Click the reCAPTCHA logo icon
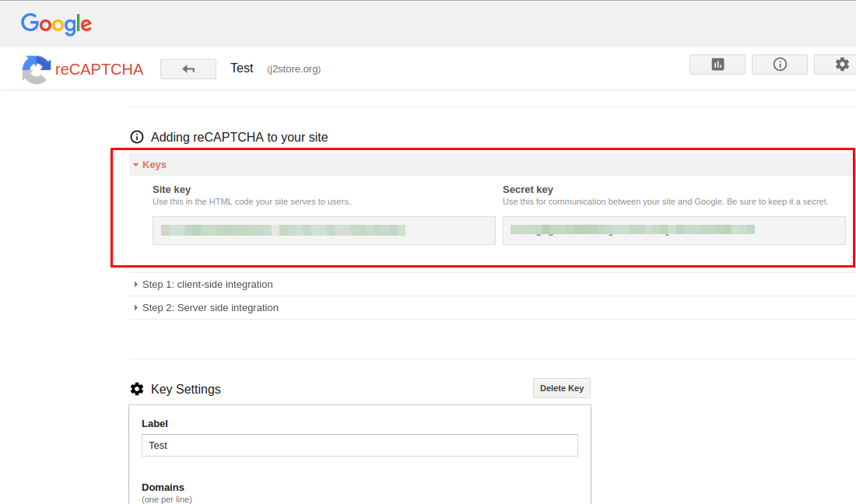This screenshot has height=504, width=856. [36, 70]
